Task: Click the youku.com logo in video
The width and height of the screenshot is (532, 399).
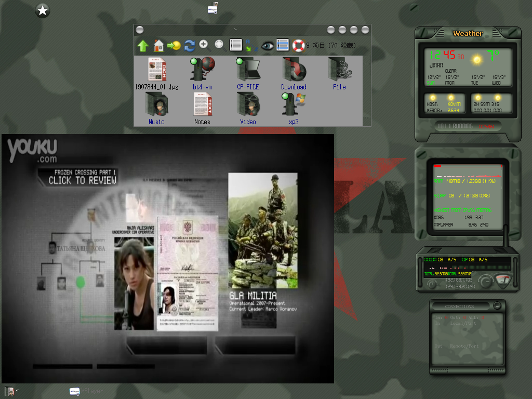Action: (33, 150)
